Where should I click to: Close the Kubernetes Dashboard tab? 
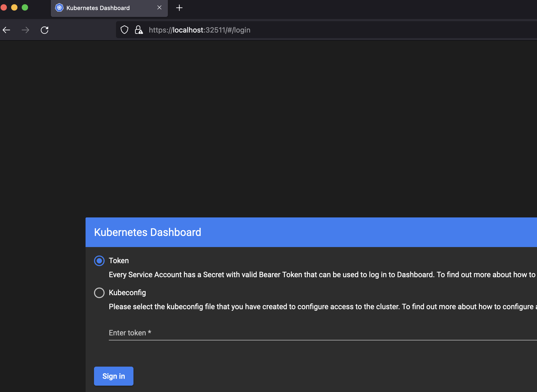[159, 8]
